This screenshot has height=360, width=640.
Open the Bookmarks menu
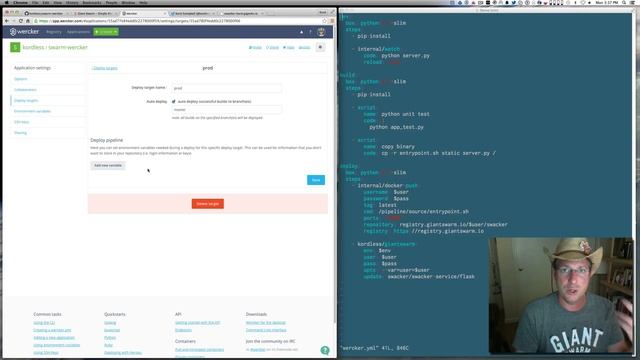tap(92, 2)
